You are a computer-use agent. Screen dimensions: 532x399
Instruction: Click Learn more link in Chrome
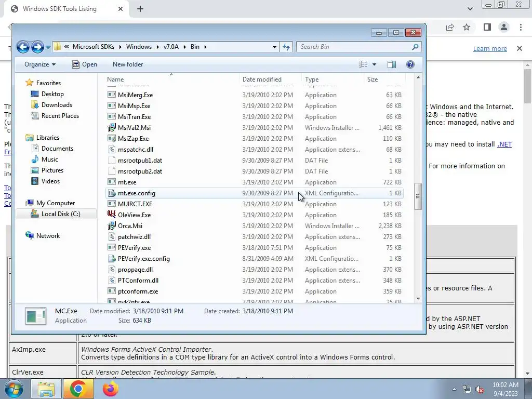pos(490,48)
